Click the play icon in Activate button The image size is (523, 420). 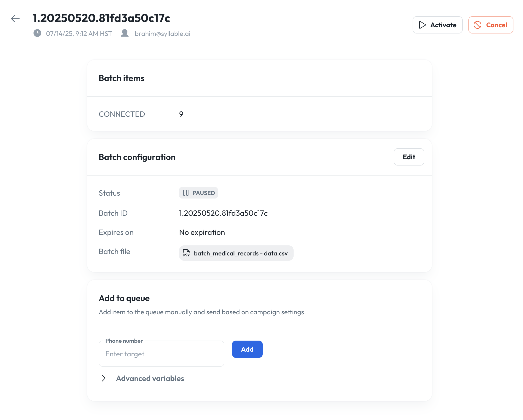point(422,25)
